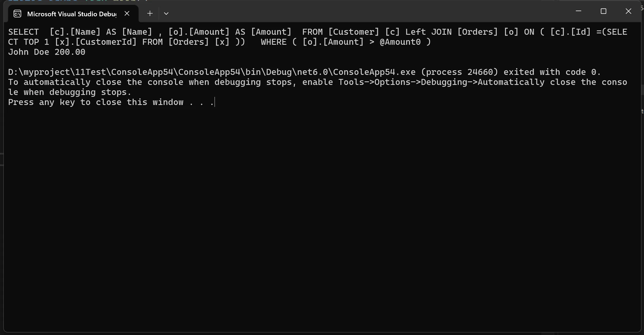The width and height of the screenshot is (644, 335).
Task: Click the John Doe 200.00 result line
Action: click(x=47, y=52)
